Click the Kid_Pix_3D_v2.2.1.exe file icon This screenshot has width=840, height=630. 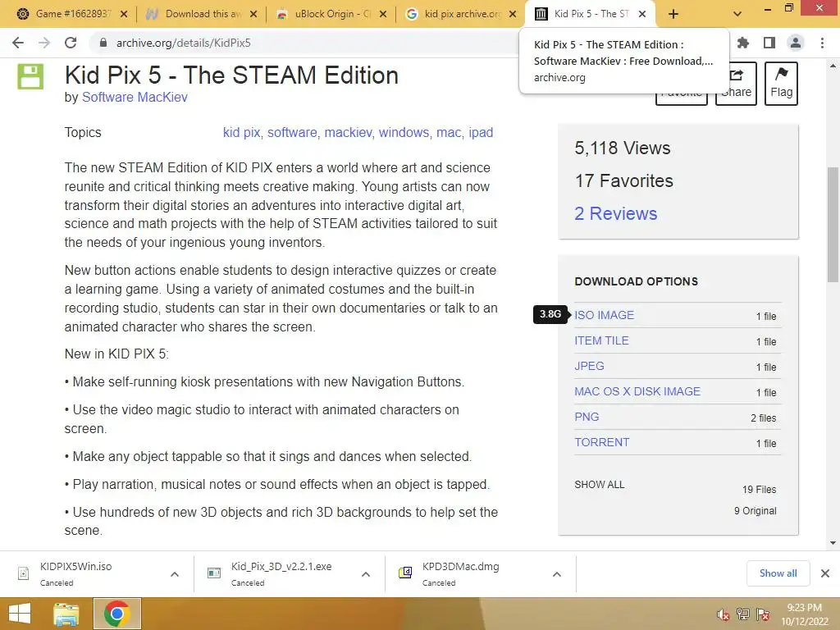click(x=214, y=573)
